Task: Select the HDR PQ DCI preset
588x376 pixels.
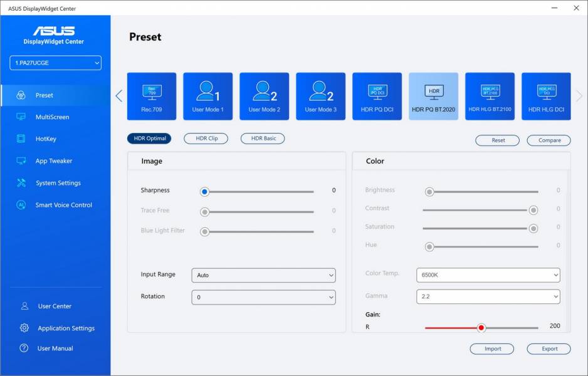Action: point(377,96)
